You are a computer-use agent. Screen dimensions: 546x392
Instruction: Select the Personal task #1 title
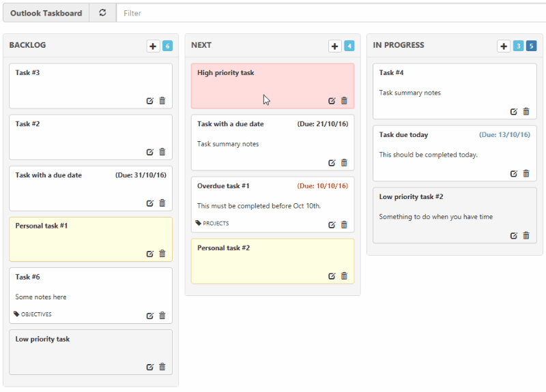42,226
